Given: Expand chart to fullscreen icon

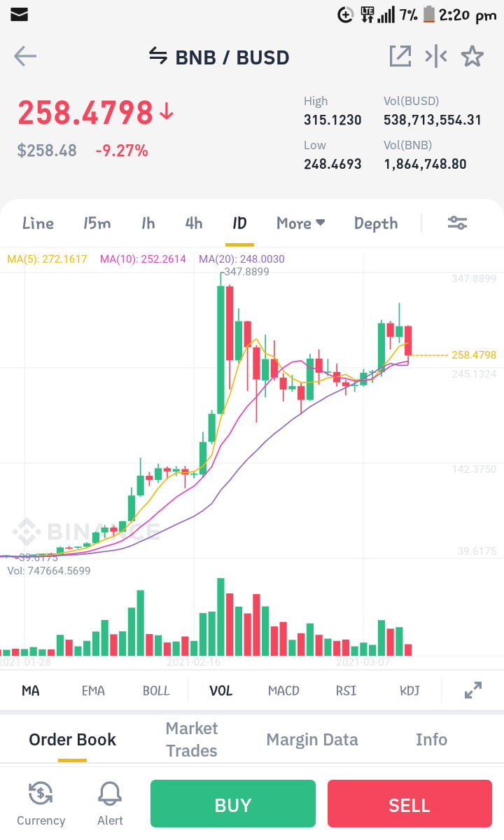Looking at the screenshot, I should click(x=473, y=690).
